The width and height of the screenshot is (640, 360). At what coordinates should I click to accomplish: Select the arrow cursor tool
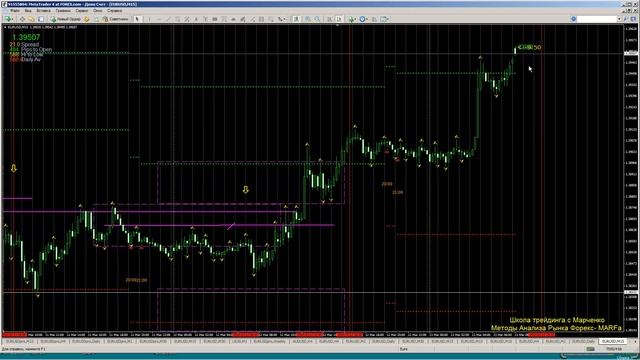point(137,19)
